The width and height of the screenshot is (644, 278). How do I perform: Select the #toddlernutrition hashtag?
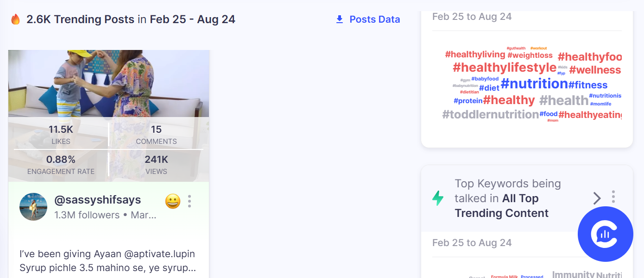tap(491, 114)
